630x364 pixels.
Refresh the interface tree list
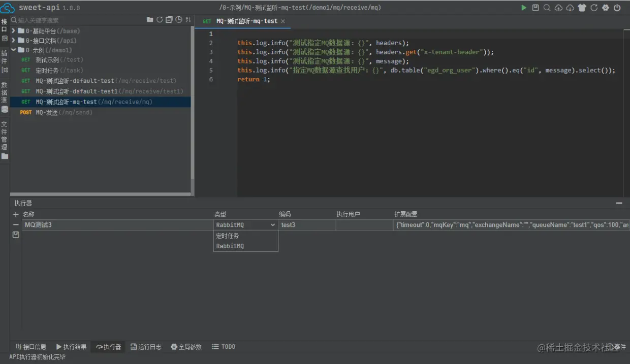point(160,20)
